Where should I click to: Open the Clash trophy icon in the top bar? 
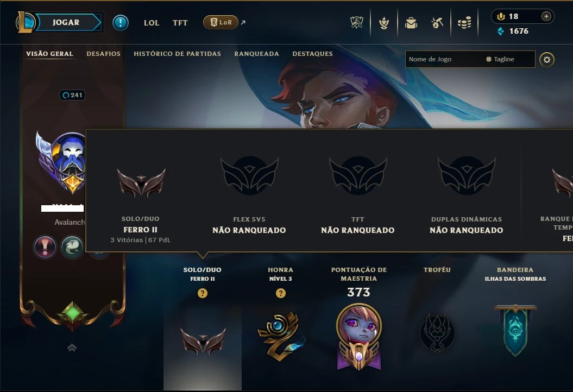[x=357, y=23]
